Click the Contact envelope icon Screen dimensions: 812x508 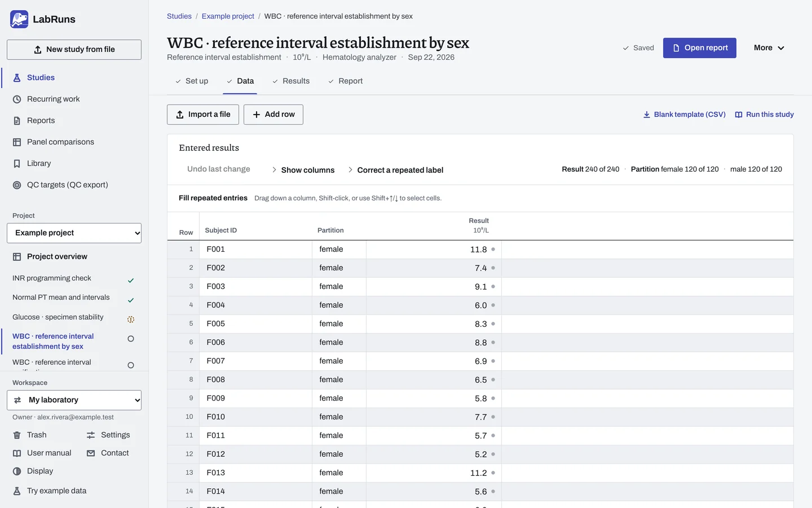[x=91, y=453]
